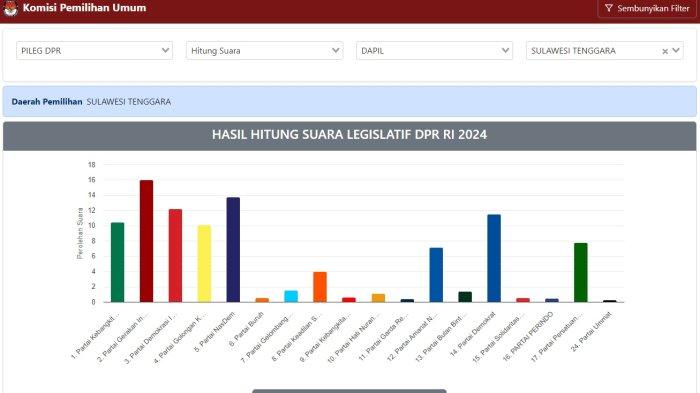This screenshot has width=700, height=393.
Task: Clear the SULAWESI TENGGARA selection with the X
Action: (665, 51)
